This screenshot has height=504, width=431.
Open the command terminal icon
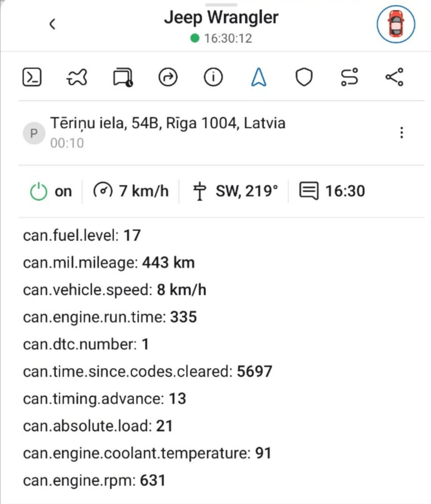pyautogui.click(x=32, y=77)
